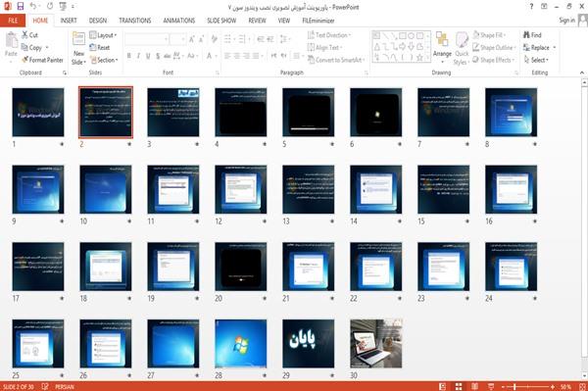
Task: Switch to Reading View in status bar
Action: [x=474, y=386]
